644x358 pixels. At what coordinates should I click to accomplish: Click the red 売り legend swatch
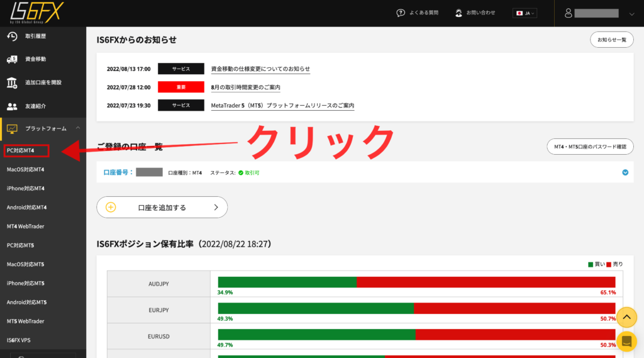coord(609,265)
